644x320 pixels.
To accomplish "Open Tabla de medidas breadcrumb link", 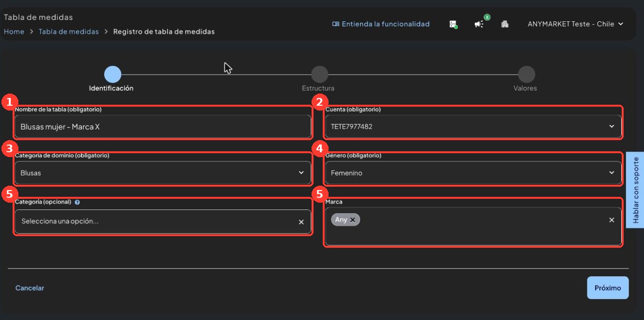I will tap(68, 32).
